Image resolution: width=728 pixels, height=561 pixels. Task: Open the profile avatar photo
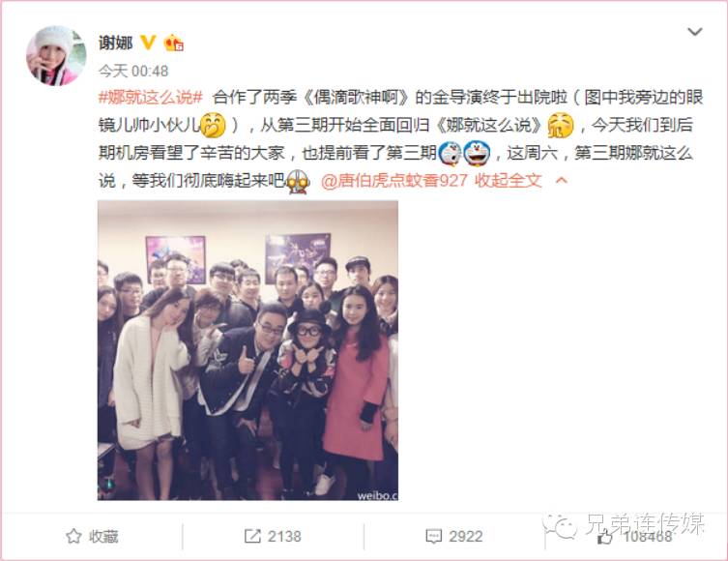tap(56, 56)
